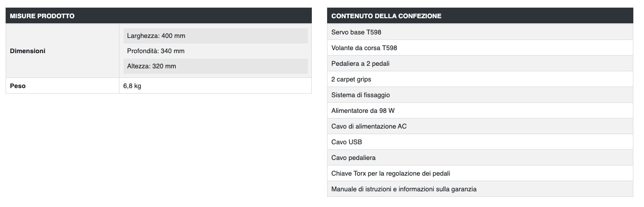
Task: Select the Peso row label
Action: pos(18,86)
